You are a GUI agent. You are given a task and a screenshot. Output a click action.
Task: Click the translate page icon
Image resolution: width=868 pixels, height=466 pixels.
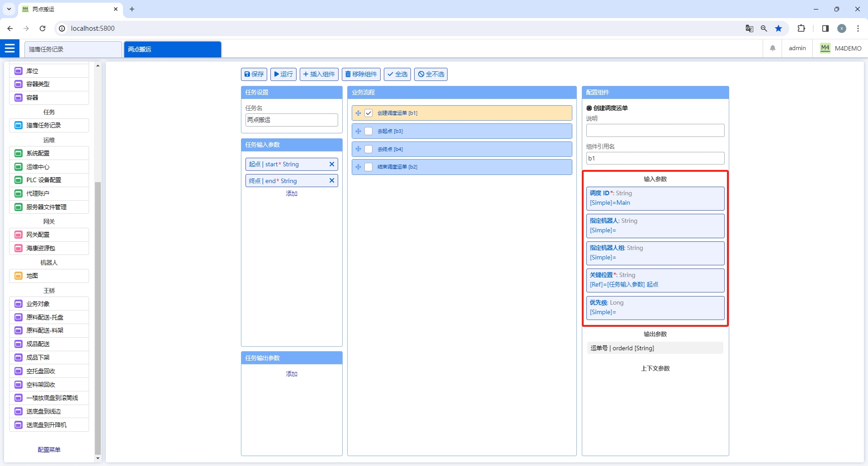[x=749, y=28]
